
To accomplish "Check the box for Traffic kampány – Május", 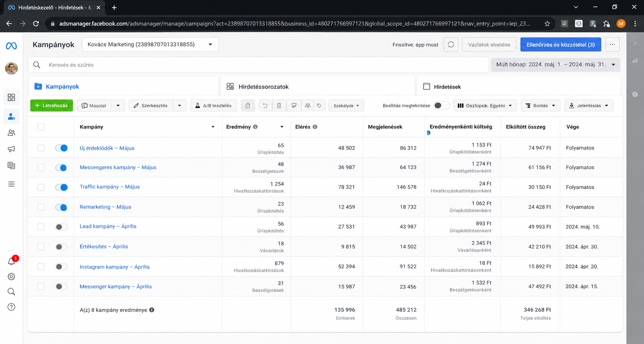I will pyautogui.click(x=41, y=187).
